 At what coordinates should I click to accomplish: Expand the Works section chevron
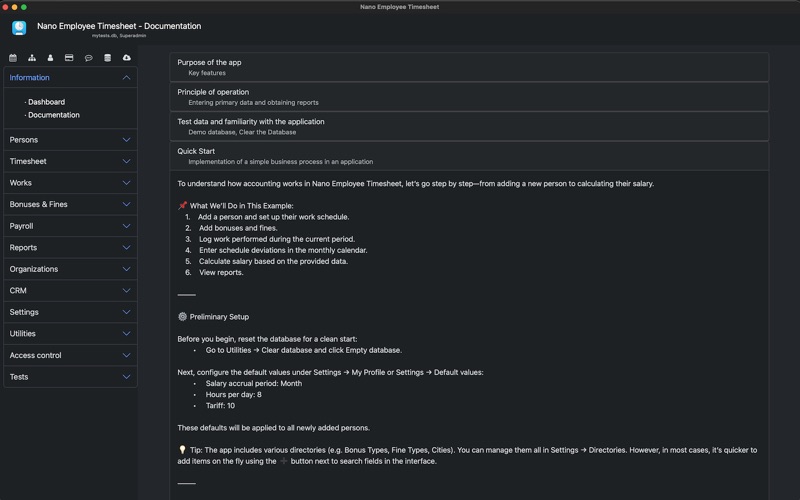(127, 183)
